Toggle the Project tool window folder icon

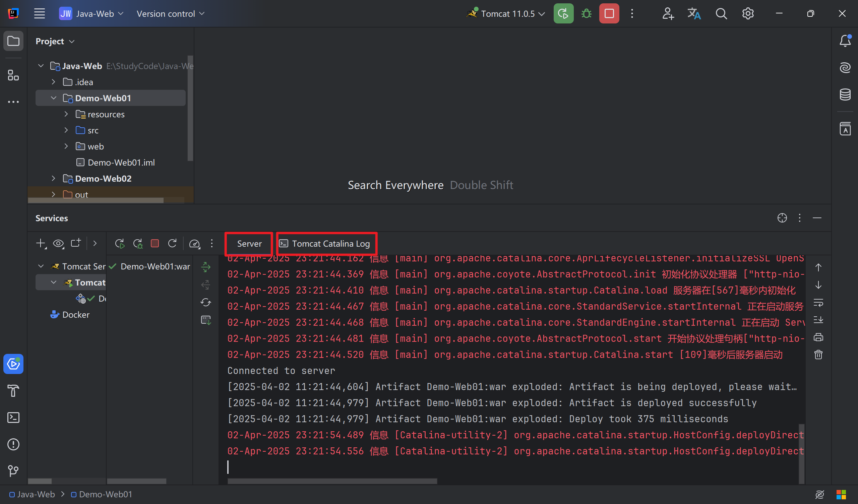pos(13,41)
